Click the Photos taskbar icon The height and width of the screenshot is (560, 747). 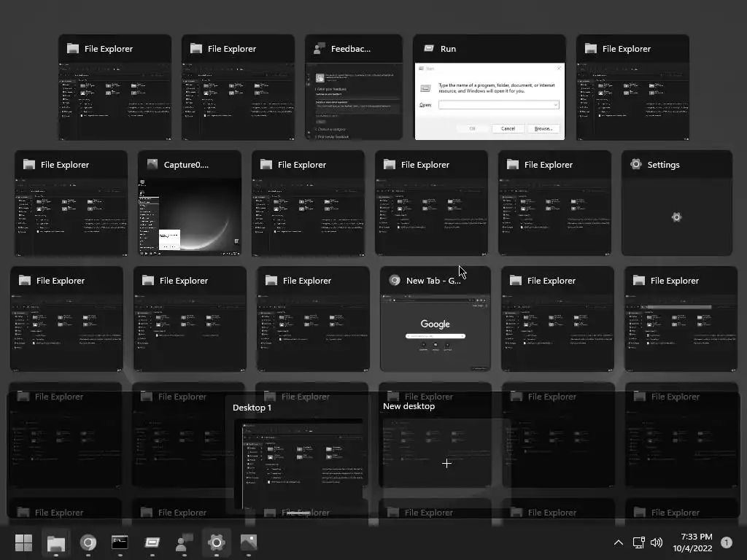pos(248,542)
